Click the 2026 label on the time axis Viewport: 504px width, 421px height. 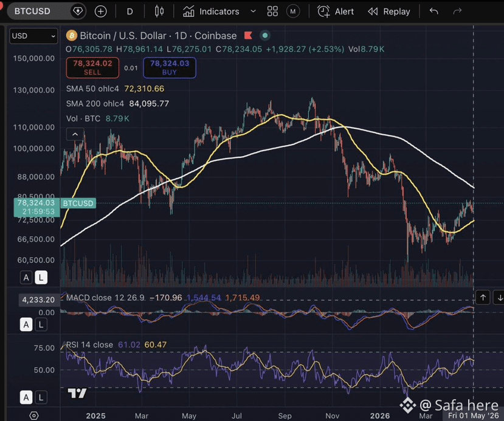(x=380, y=416)
